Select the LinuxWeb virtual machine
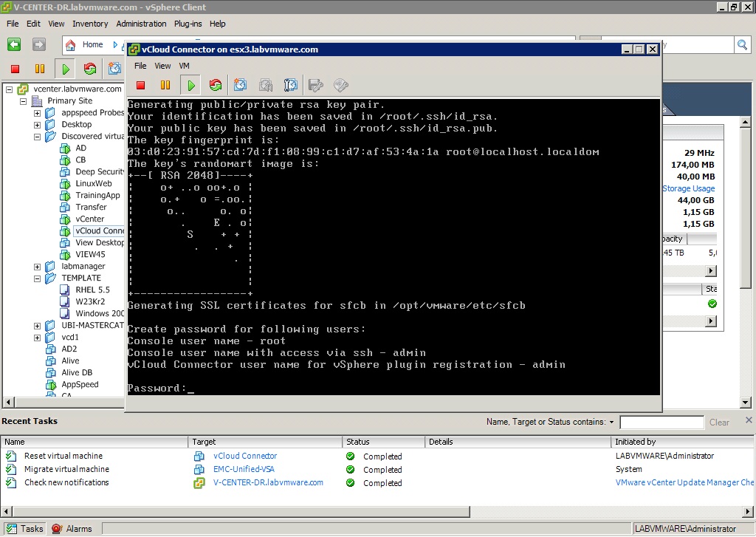The image size is (756, 537). point(94,184)
